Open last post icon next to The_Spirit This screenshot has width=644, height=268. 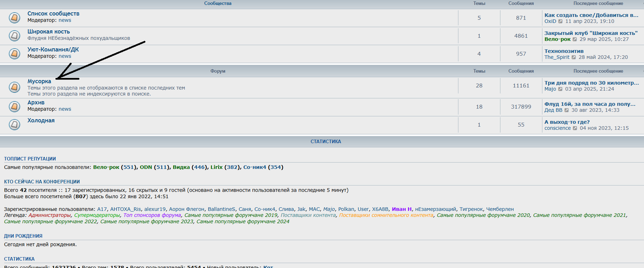[574, 57]
